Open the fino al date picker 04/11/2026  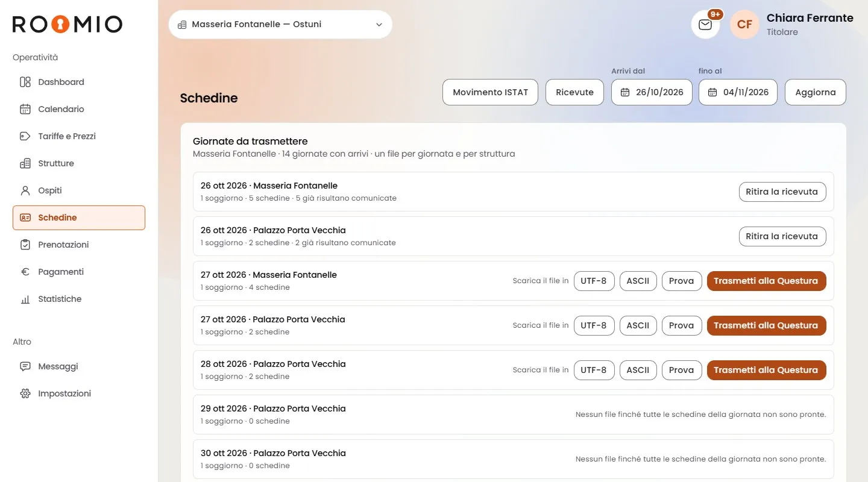(x=738, y=92)
